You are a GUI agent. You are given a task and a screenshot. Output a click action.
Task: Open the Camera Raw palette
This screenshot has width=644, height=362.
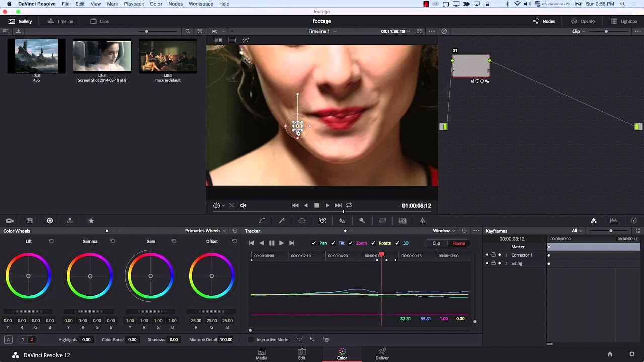coord(10,221)
